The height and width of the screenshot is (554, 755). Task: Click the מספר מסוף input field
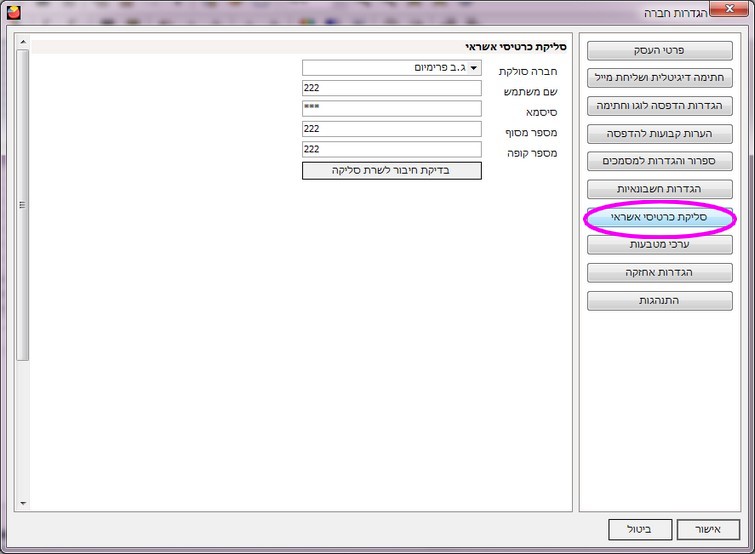point(391,129)
